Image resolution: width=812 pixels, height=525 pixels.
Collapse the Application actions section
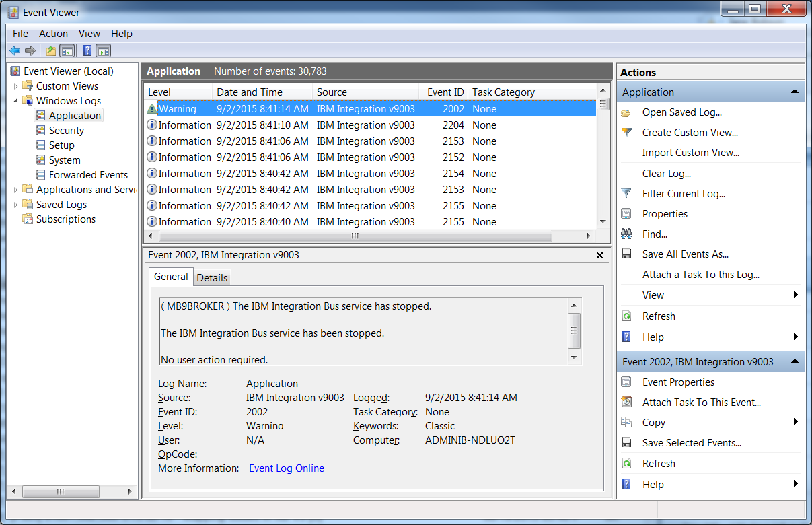tap(795, 91)
